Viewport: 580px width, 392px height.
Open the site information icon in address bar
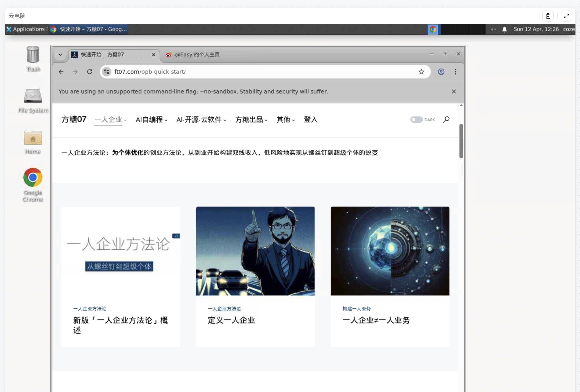coord(107,72)
